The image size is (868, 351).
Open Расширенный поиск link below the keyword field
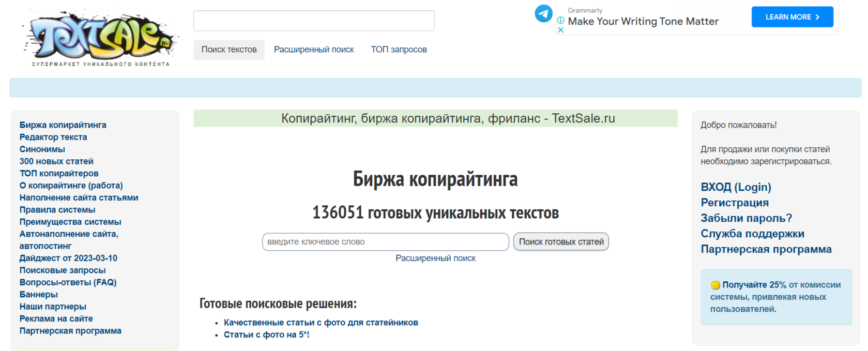pyautogui.click(x=436, y=258)
